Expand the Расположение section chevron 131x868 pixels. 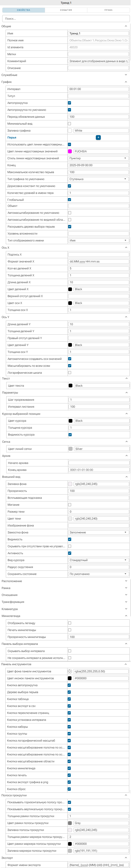click(x=126, y=581)
